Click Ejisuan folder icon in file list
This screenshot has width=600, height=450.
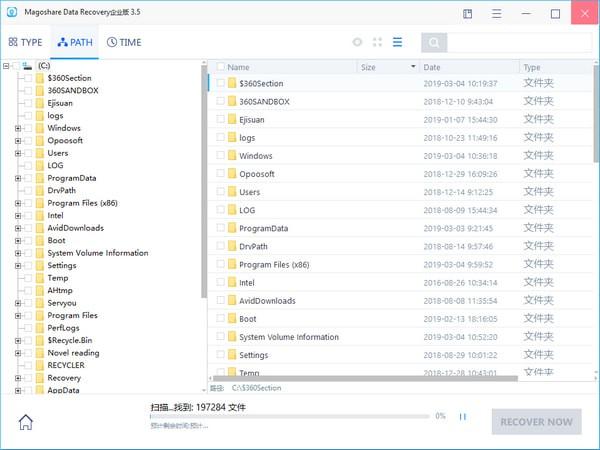pos(232,119)
